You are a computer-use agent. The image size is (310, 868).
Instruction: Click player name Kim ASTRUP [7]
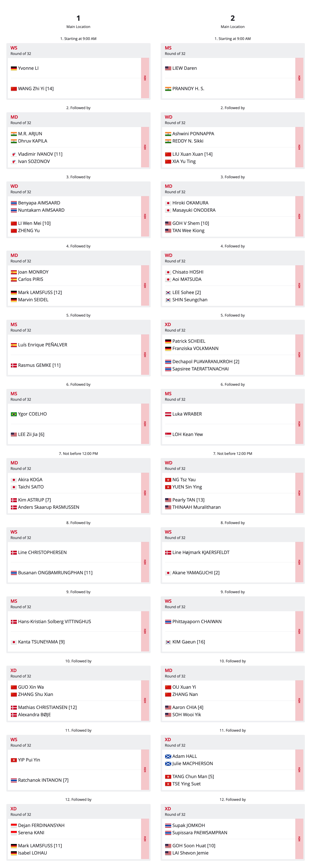click(34, 500)
